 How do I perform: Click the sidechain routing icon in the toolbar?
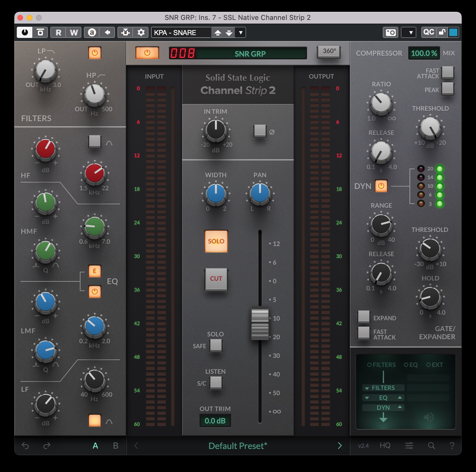(126, 32)
